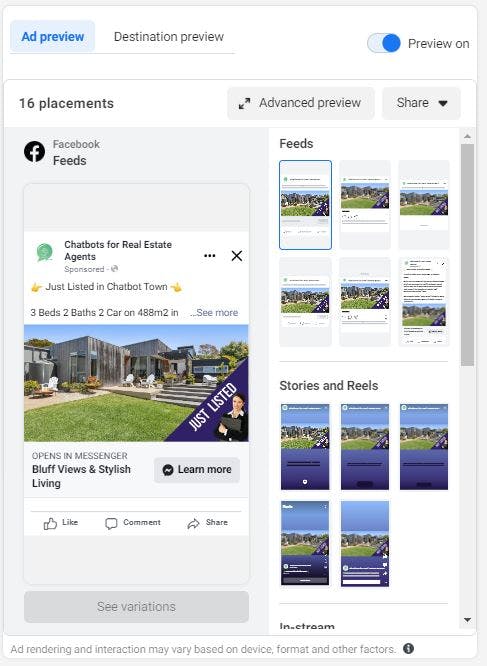Expand ad text with See more
487x666 pixels.
point(217,313)
